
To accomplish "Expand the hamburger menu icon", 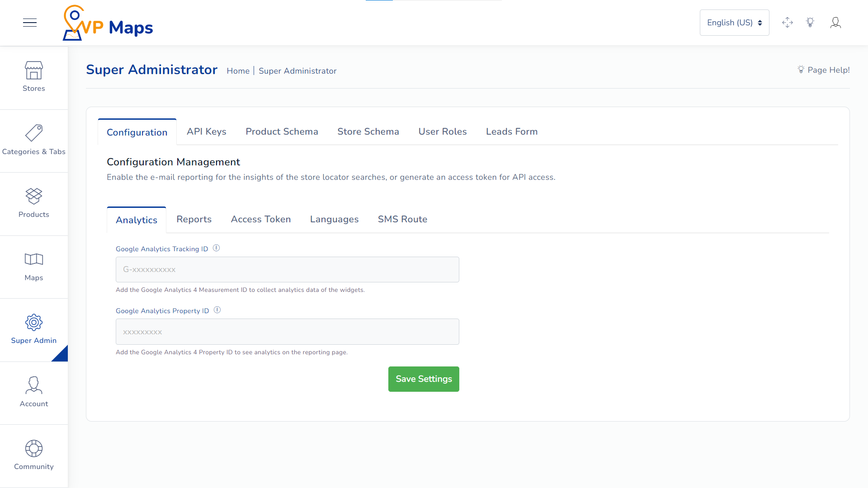I will (x=30, y=21).
